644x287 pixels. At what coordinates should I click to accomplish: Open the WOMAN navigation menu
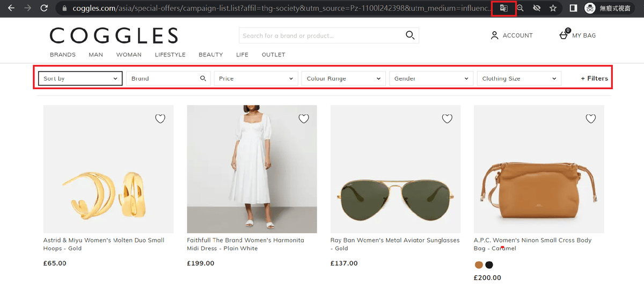(x=129, y=55)
